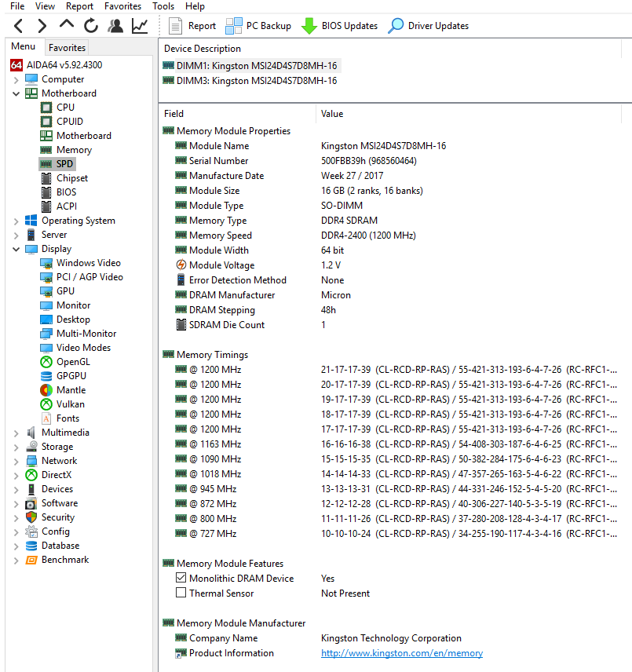Viewport: 632px width, 672px height.
Task: Expand the Server tree node
Action: coord(16,236)
